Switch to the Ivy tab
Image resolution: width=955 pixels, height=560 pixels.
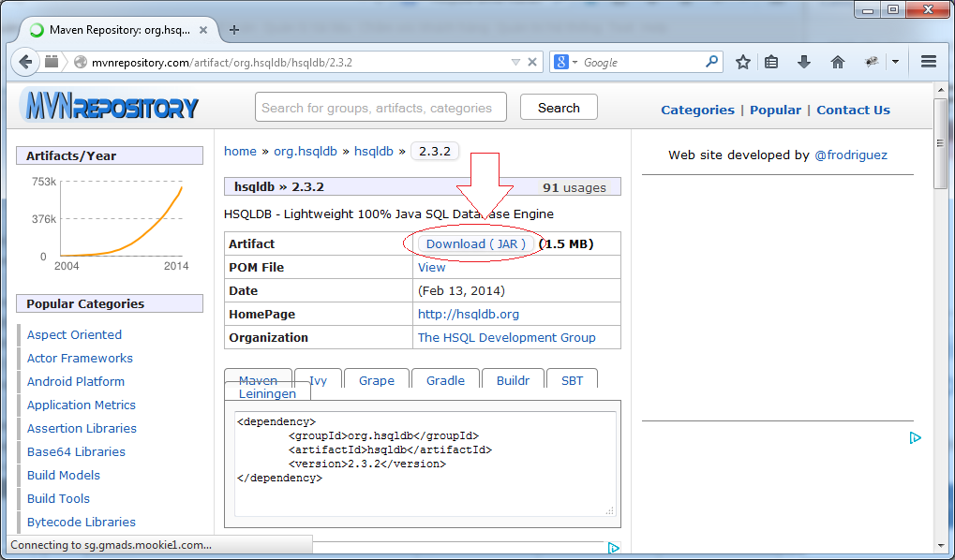pyautogui.click(x=318, y=378)
